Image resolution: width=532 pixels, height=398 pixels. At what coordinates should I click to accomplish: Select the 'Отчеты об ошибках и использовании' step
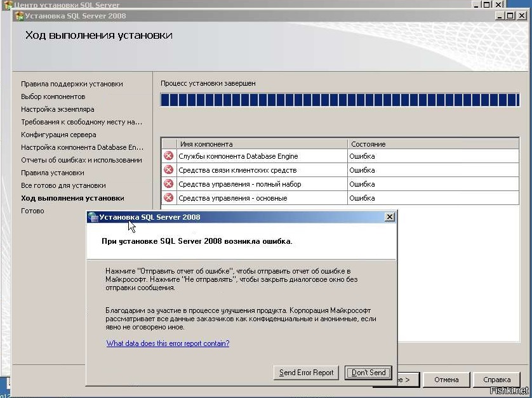pyautogui.click(x=81, y=160)
